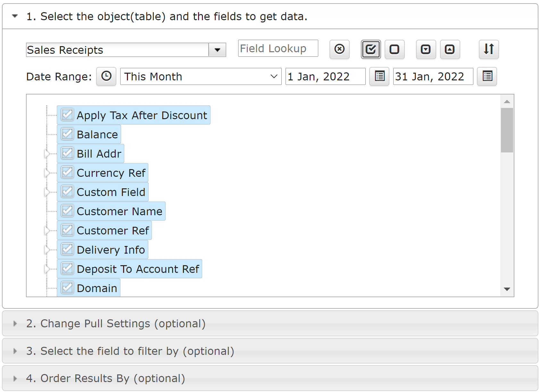Uncheck the Balance field checkbox
The image size is (541, 392).
point(67,134)
